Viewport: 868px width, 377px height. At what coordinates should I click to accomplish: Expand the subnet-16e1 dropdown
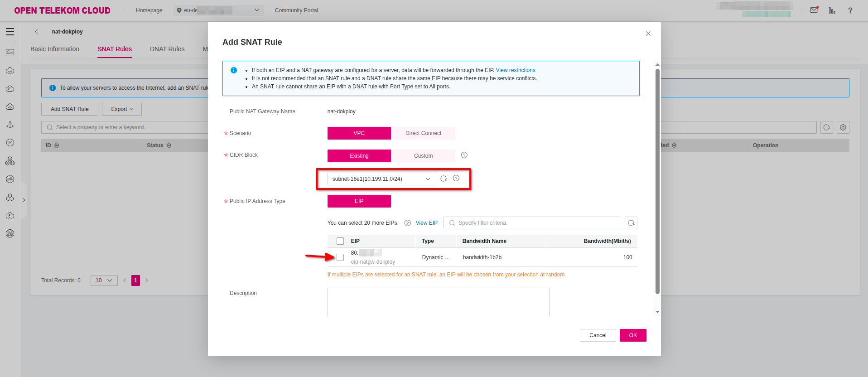pos(381,179)
